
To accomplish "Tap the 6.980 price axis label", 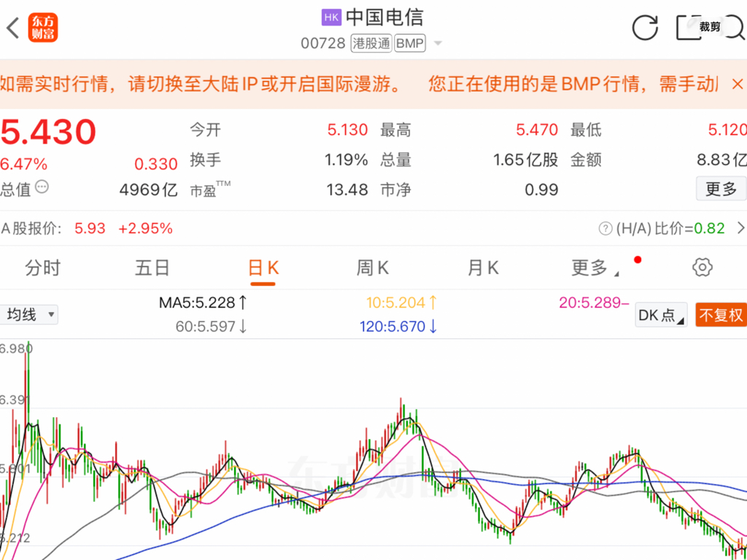I will pyautogui.click(x=16, y=349).
